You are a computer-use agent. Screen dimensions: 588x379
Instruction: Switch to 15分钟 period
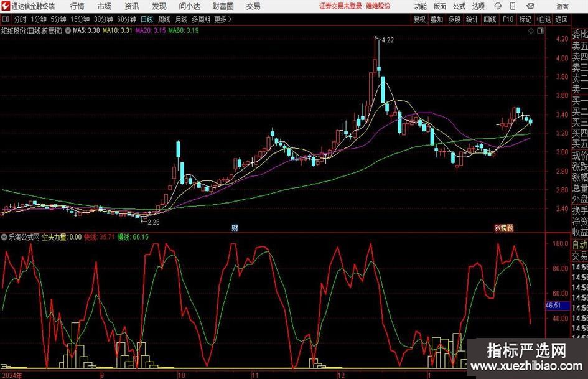pyautogui.click(x=80, y=19)
